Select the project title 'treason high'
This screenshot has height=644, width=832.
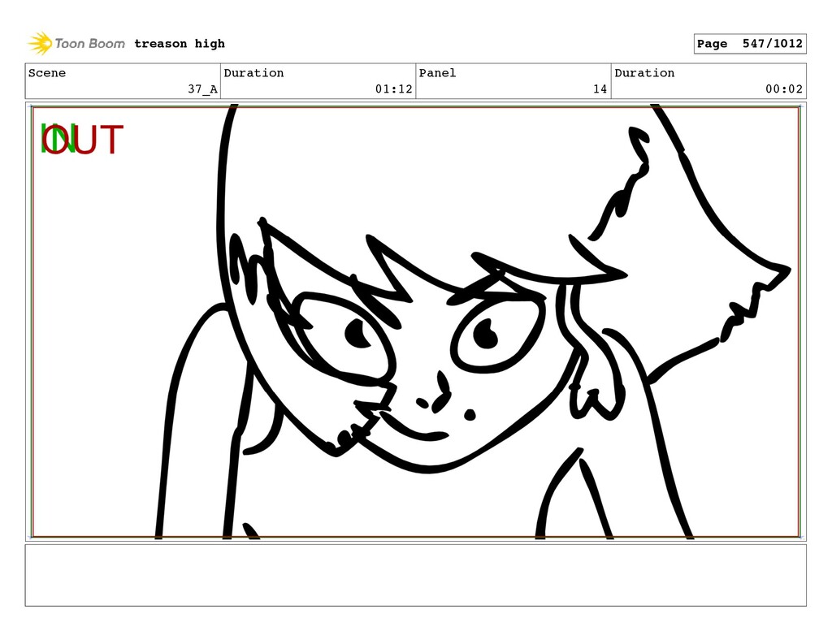coord(180,44)
